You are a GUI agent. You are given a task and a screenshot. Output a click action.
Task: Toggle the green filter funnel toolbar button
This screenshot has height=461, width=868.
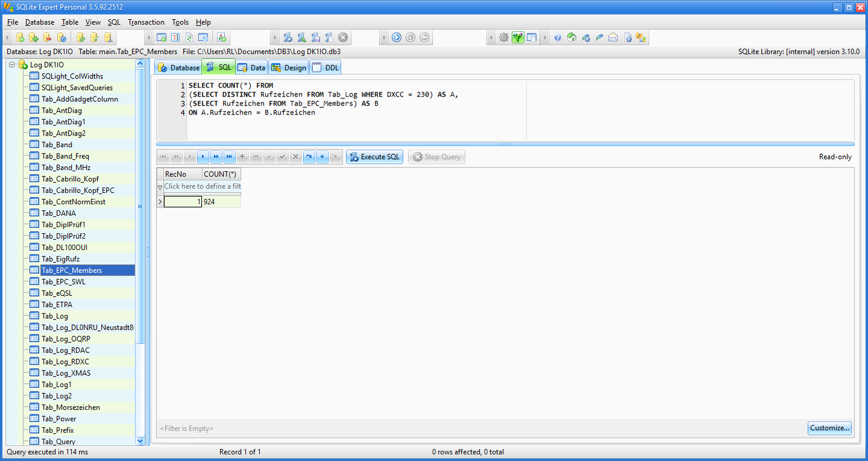[518, 37]
